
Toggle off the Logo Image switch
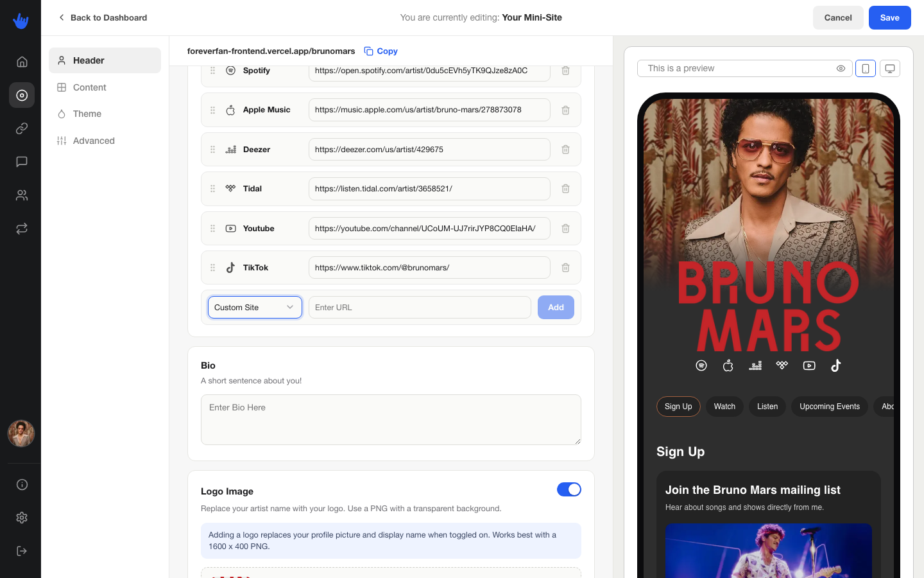[x=569, y=489]
